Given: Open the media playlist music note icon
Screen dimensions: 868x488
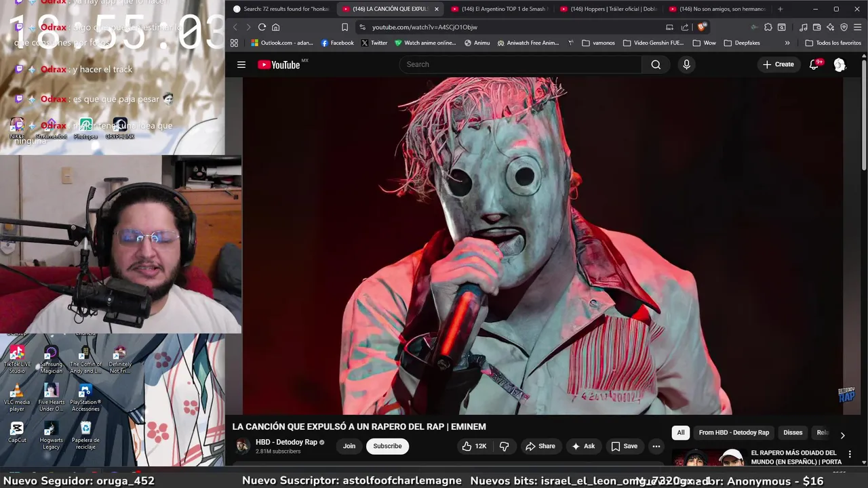Looking at the screenshot, I should click(x=803, y=27).
